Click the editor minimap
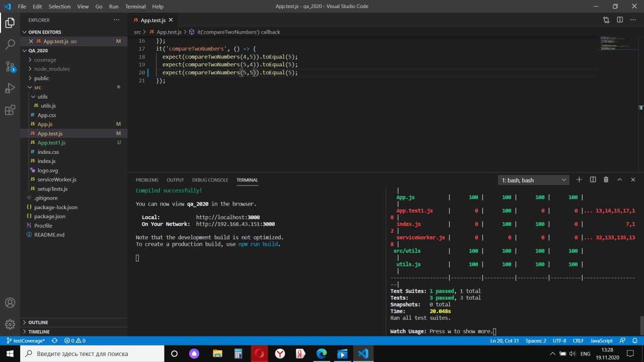Image resolution: width=644 pixels, height=362 pixels. pyautogui.click(x=618, y=43)
